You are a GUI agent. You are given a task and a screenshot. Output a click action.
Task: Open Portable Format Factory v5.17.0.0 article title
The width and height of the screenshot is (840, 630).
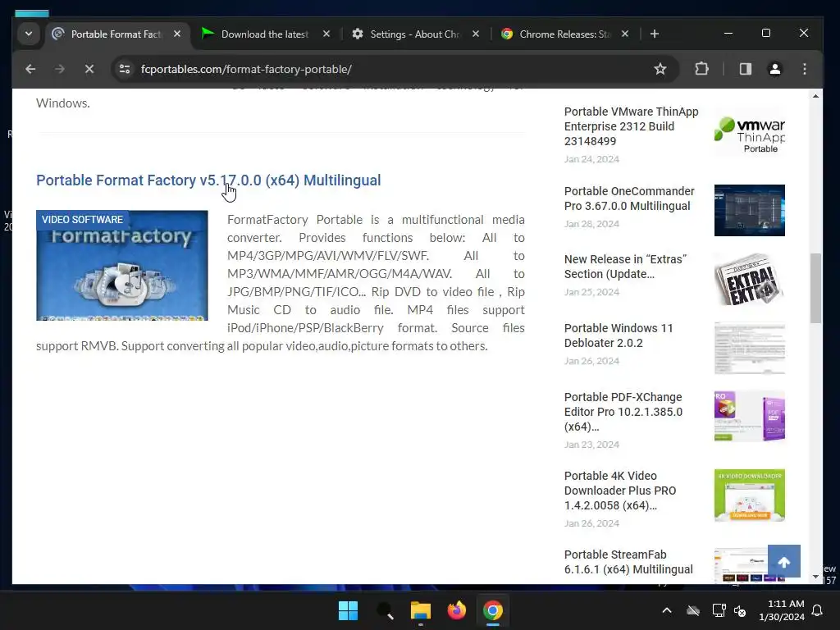pos(208,180)
